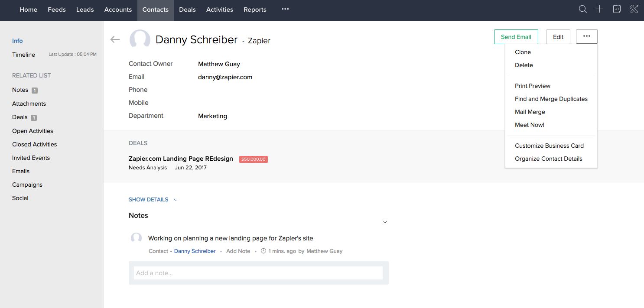
Task: Open the three-dots more actions button
Action: pyautogui.click(x=586, y=37)
